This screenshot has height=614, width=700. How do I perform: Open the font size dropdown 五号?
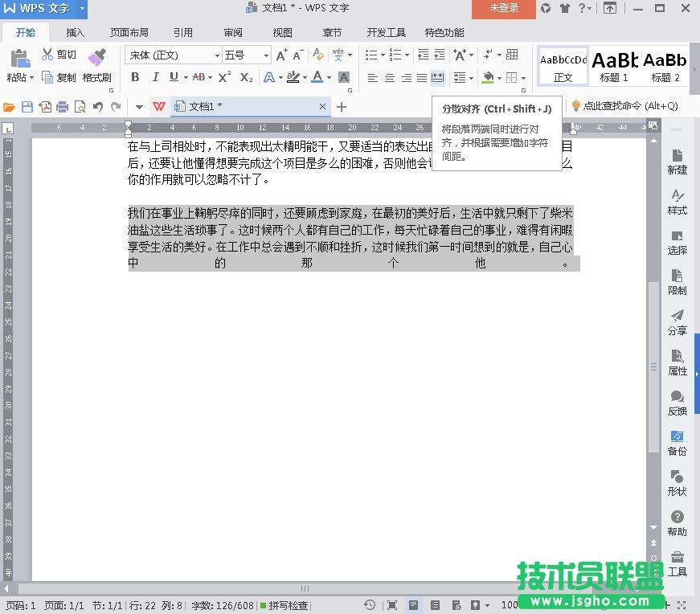[x=266, y=55]
